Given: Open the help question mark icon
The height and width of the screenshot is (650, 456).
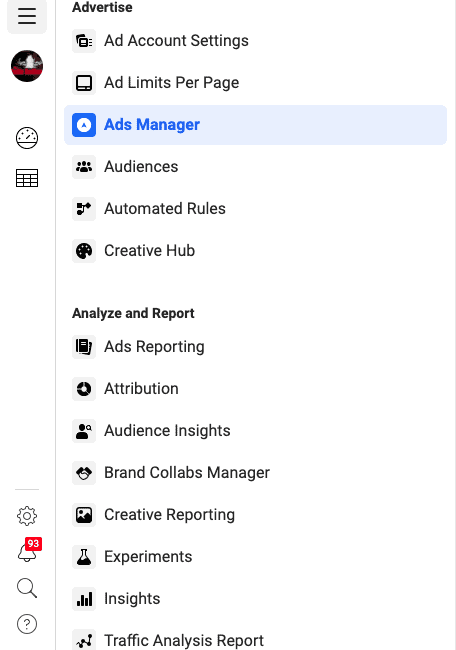Looking at the screenshot, I should coord(27,624).
